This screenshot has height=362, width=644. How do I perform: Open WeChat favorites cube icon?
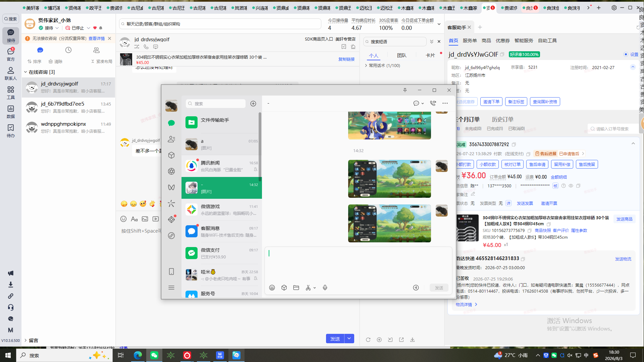171,155
